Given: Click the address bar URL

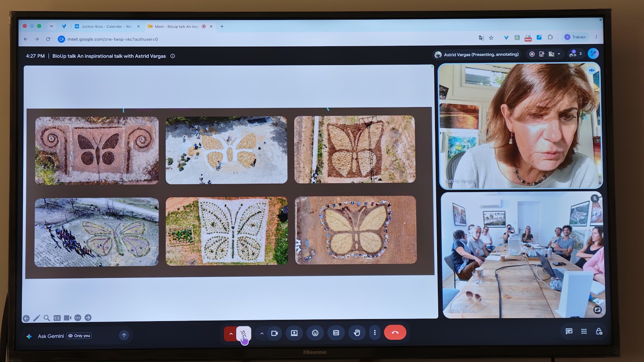Looking at the screenshot, I should point(113,39).
